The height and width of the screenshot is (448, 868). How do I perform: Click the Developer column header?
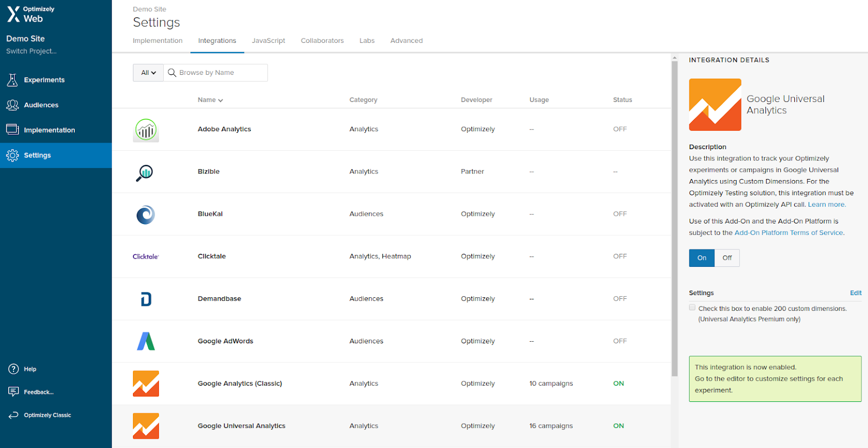pos(477,100)
